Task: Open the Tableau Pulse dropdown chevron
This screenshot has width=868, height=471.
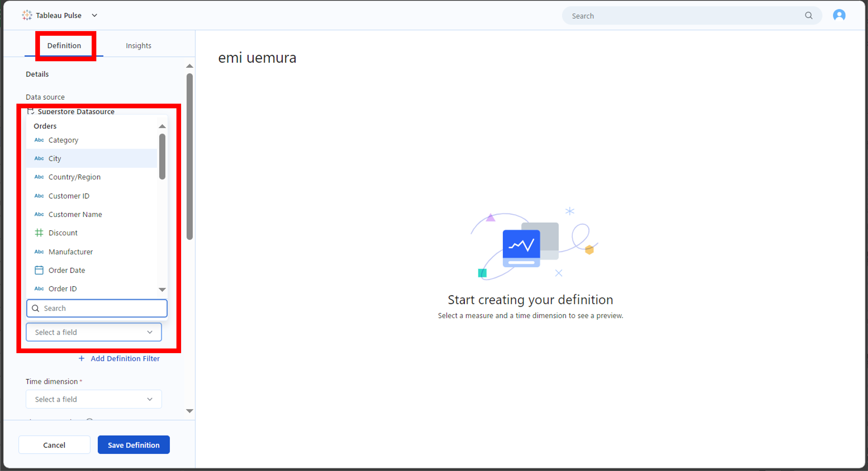Action: pyautogui.click(x=95, y=15)
